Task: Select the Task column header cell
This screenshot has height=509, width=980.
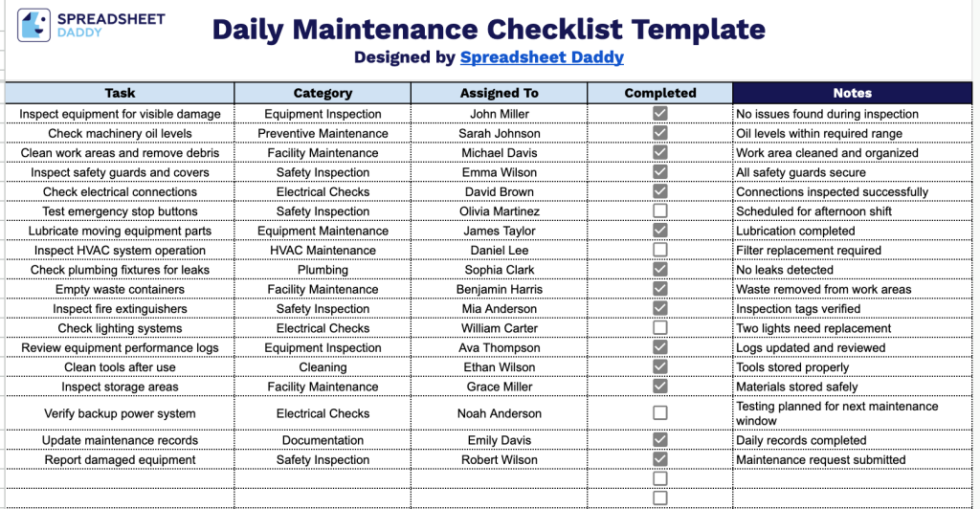Action: click(120, 93)
